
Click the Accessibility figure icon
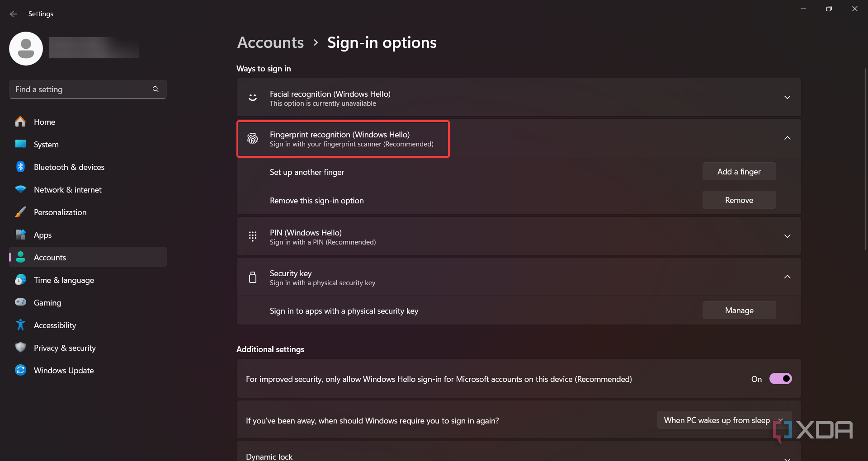pos(20,325)
